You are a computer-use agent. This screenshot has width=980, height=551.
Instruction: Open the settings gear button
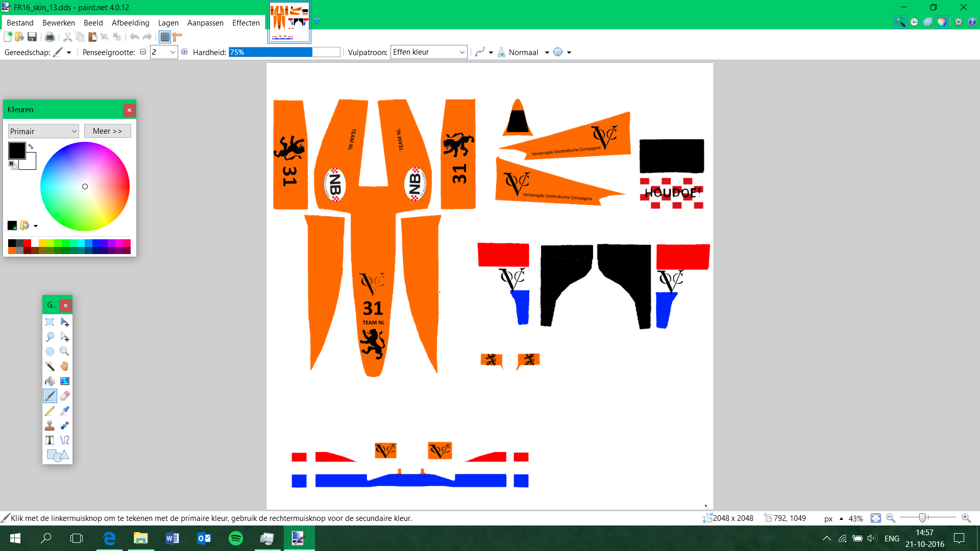[958, 22]
